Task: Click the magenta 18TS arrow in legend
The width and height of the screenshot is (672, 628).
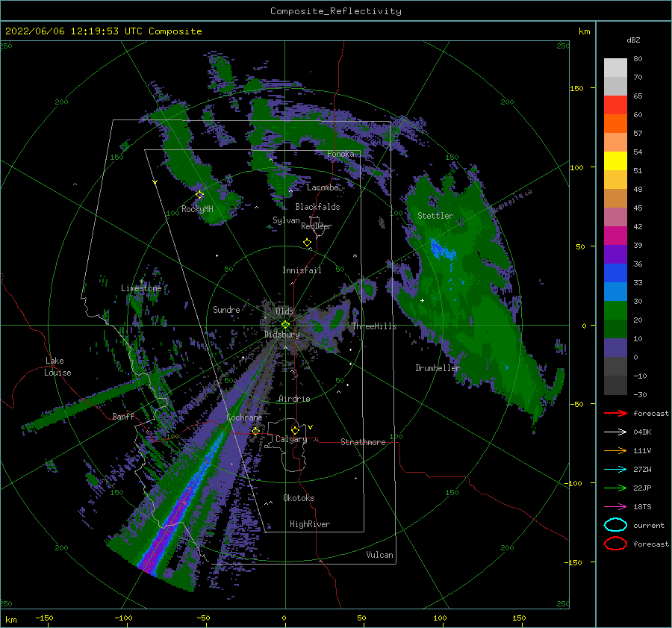Action: [x=615, y=507]
